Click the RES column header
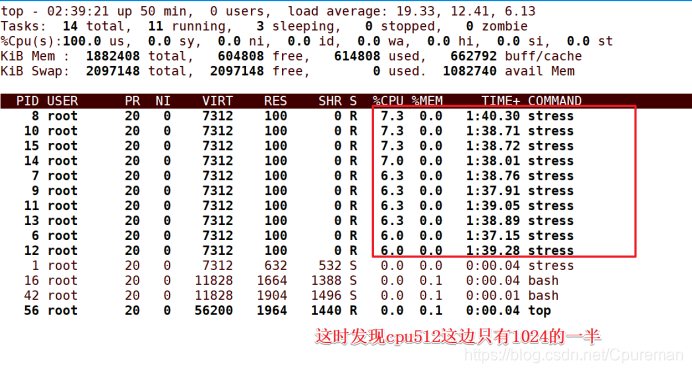Screen dimensions: 692x373 point(275,101)
